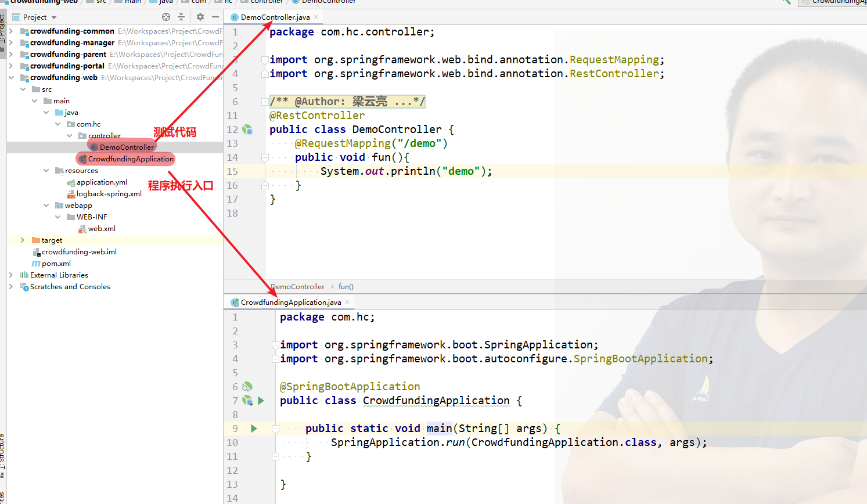Expand Scratches and Consoles node
Image resolution: width=867 pixels, height=504 pixels.
coord(11,286)
